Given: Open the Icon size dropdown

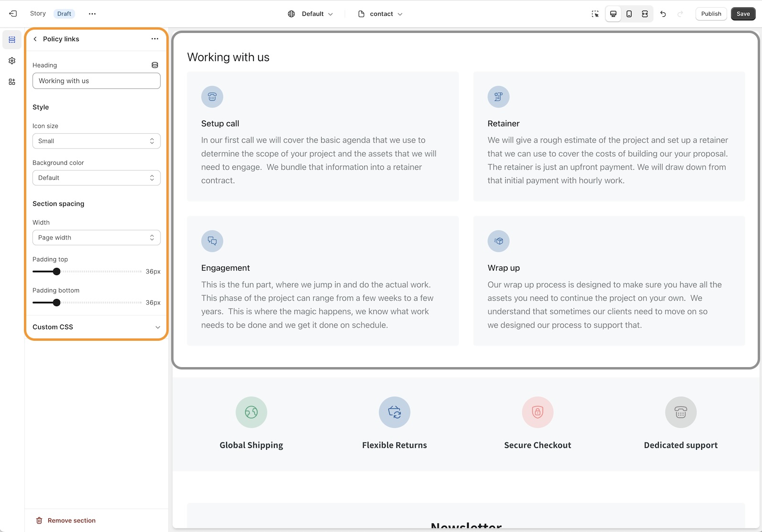Looking at the screenshot, I should [96, 141].
